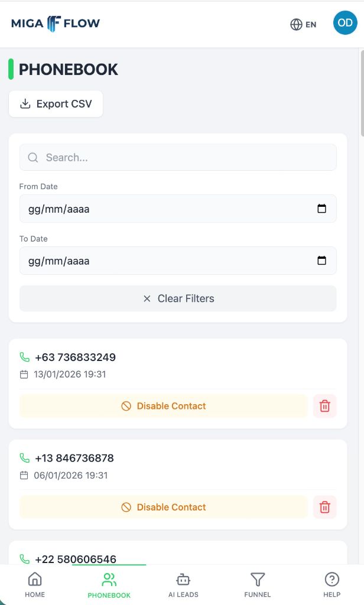The width and height of the screenshot is (364, 605).
Task: Select the Phonebook tab
Action: (x=109, y=585)
